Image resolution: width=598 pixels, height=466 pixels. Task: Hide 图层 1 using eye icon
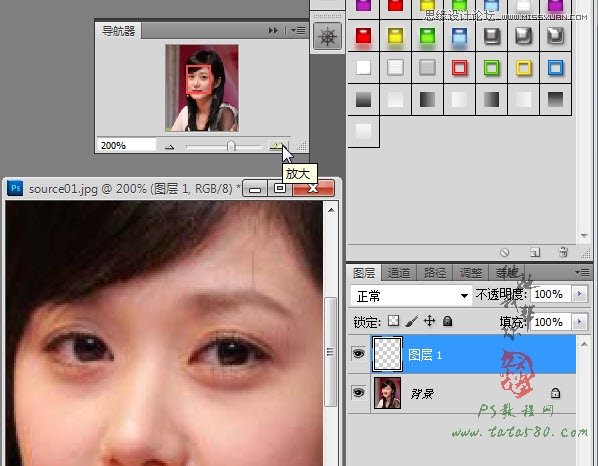point(358,354)
